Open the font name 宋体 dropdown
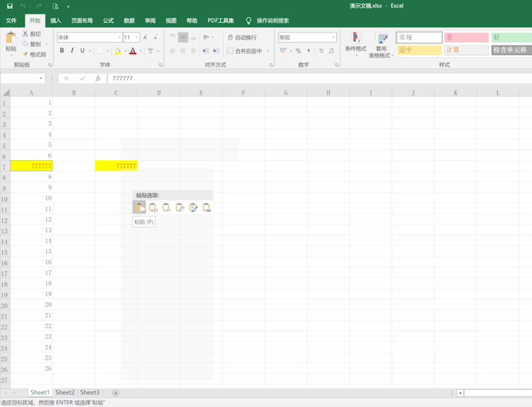 [120, 37]
